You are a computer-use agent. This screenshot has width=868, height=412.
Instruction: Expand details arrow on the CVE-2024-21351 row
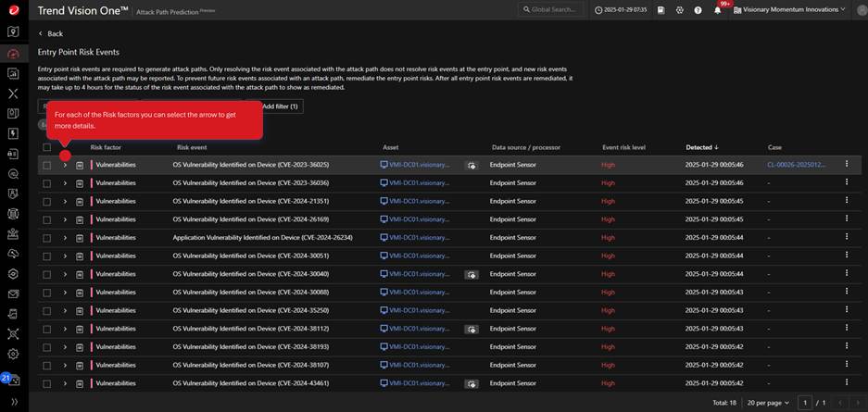point(65,201)
